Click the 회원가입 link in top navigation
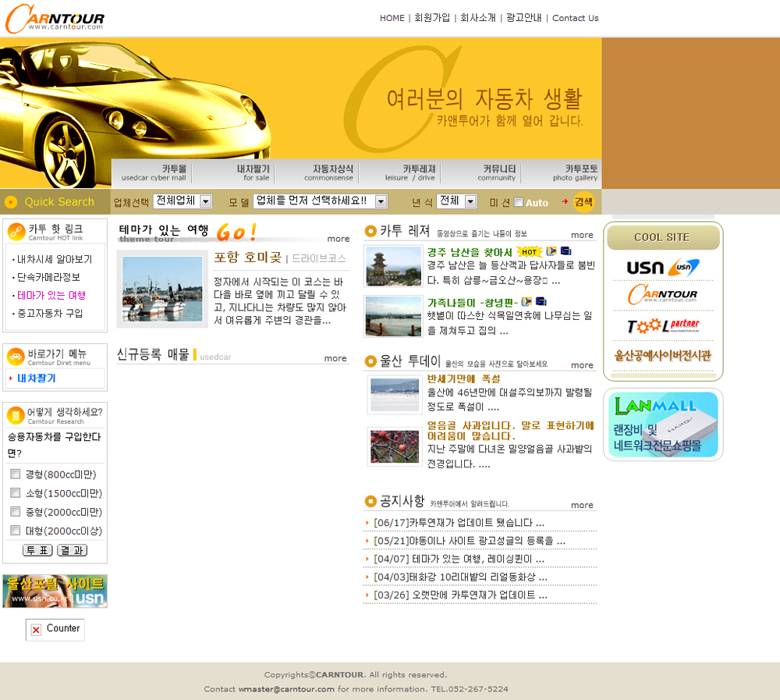Image resolution: width=780 pixels, height=700 pixels. pos(432,18)
